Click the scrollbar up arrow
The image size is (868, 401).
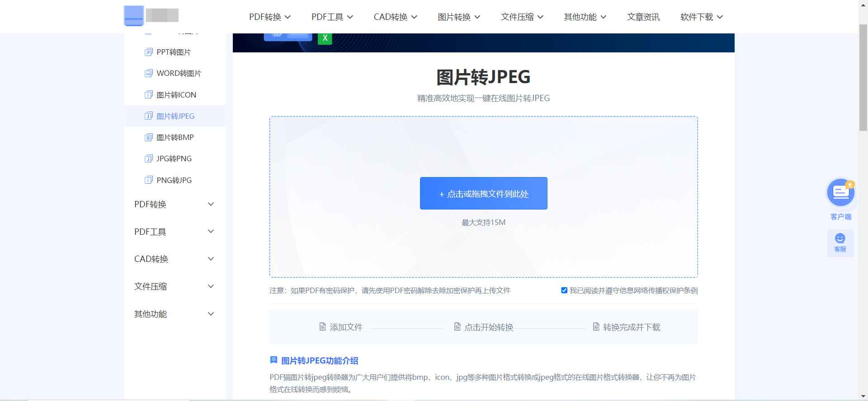[x=863, y=4]
